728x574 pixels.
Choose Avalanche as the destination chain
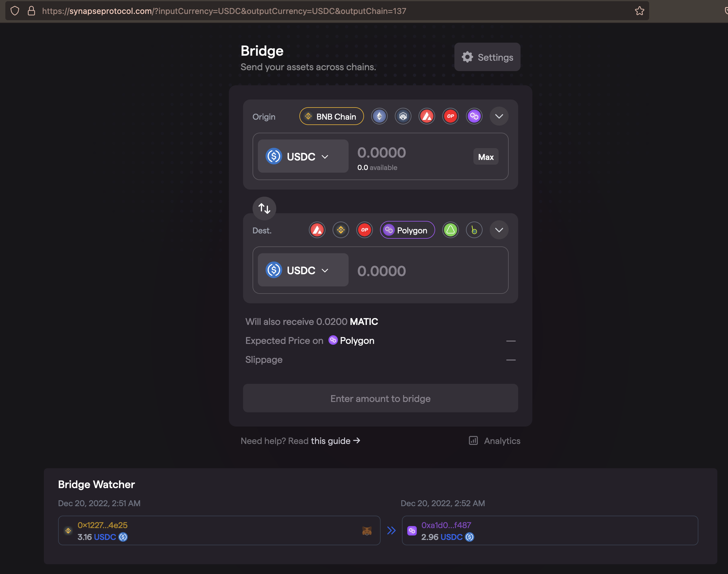pos(317,230)
